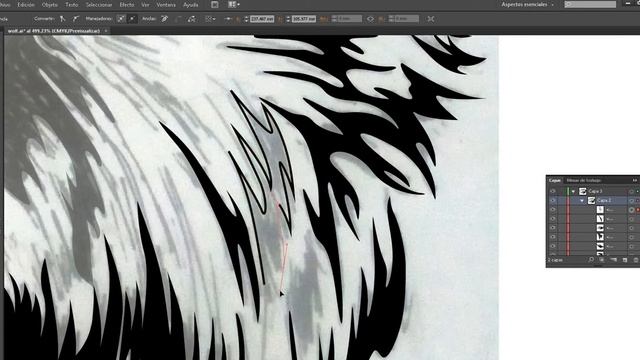The width and height of the screenshot is (640, 360).
Task: Collapse the Capa 2 sublayer
Action: 582,200
